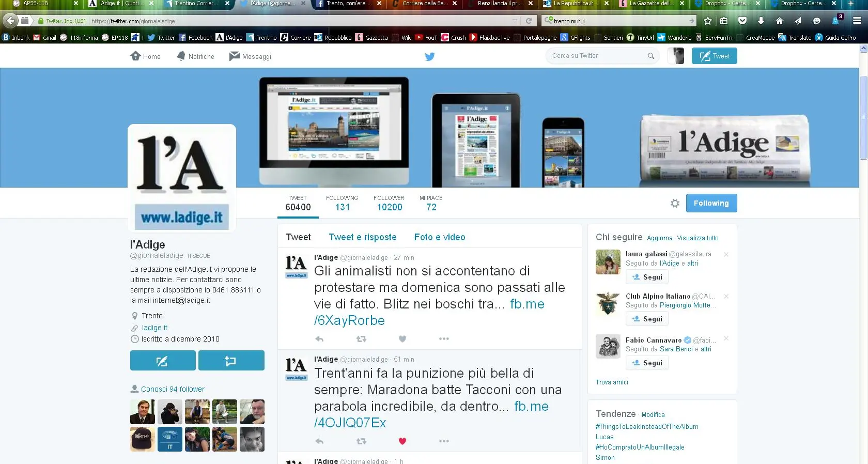
Task: Open browser downloads arrow icon
Action: coord(761,21)
